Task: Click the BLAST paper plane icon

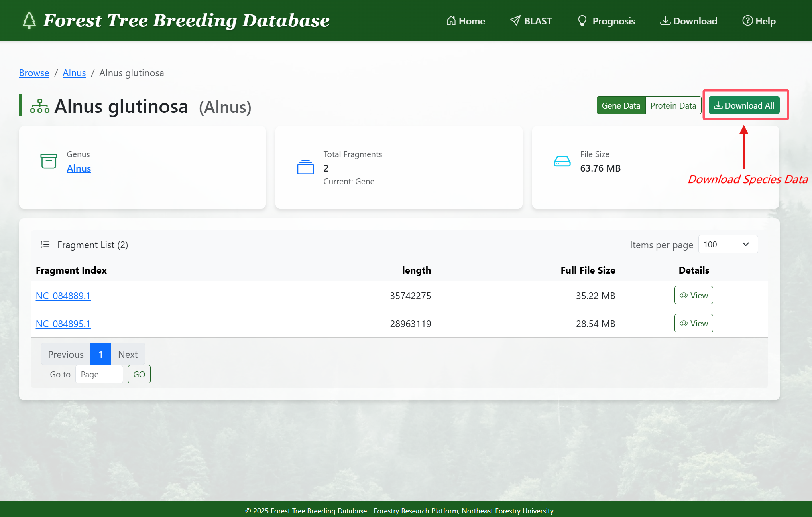Action: pyautogui.click(x=515, y=21)
